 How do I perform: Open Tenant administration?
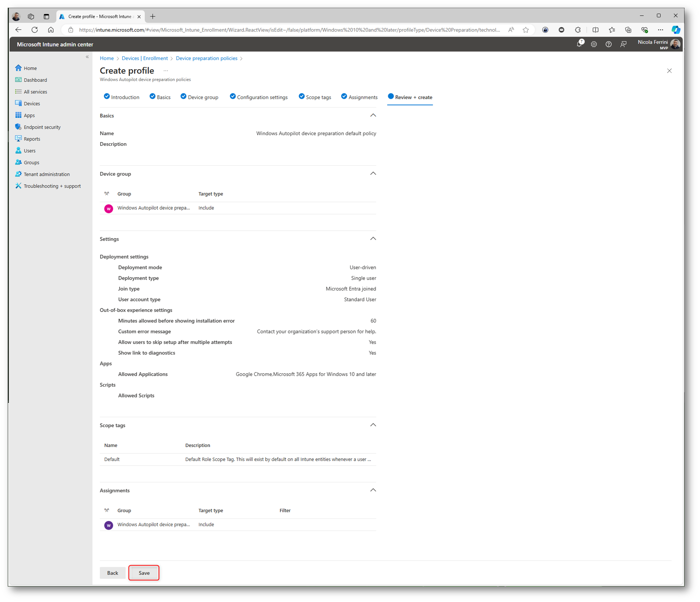pos(42,174)
